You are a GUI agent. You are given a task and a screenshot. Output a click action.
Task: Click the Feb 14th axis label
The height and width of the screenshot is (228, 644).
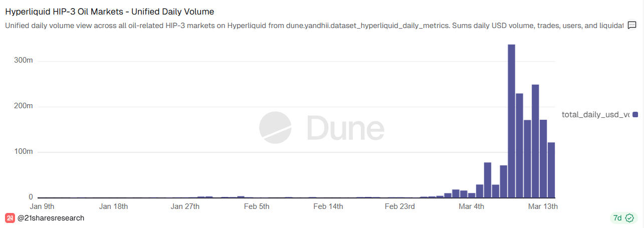click(328, 206)
